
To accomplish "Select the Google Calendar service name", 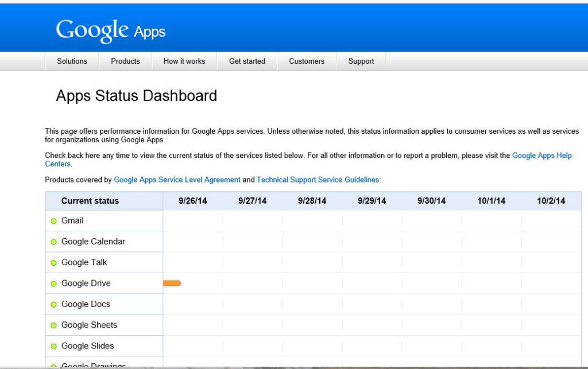I will (94, 242).
